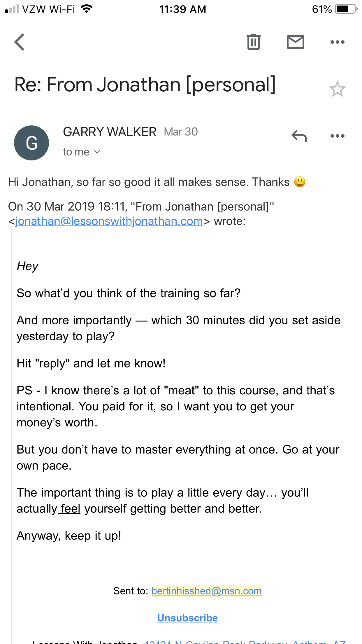Tap the Wi-Fi status icon
The image size is (362, 644).
[x=87, y=9]
